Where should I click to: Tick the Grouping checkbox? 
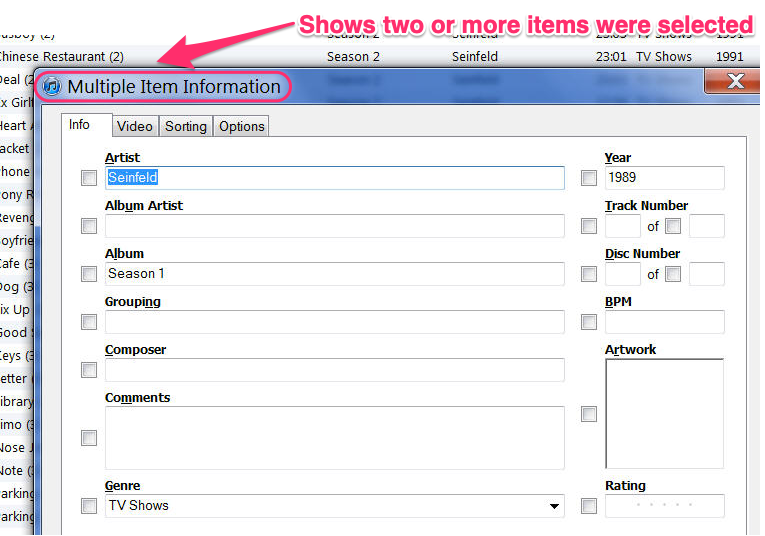point(89,322)
